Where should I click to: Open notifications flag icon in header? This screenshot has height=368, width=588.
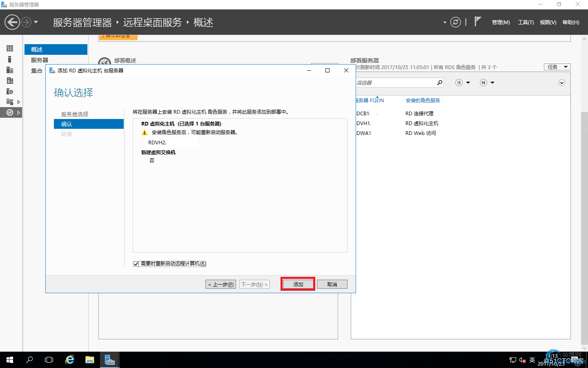point(477,21)
